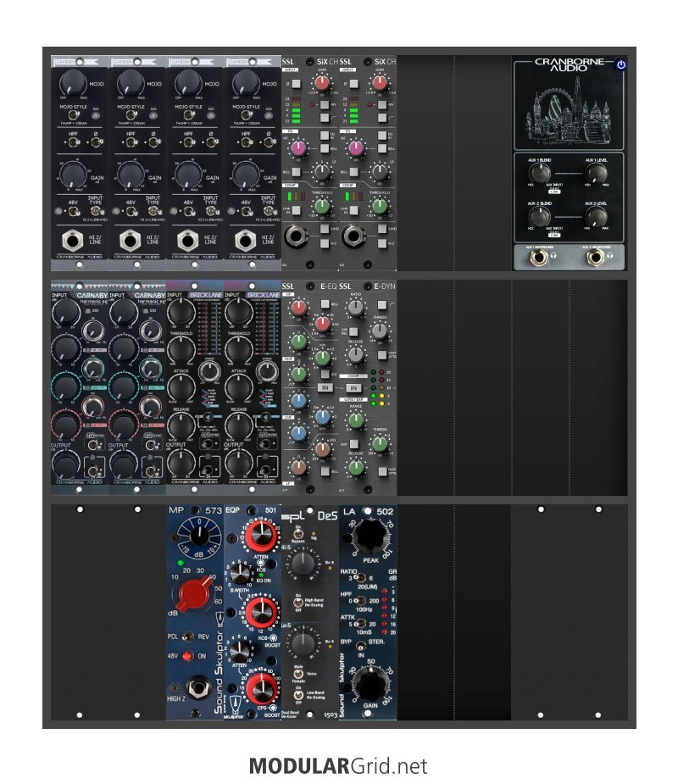
Task: Click the Hi-S knob on SPL DeS
Action: tap(303, 564)
